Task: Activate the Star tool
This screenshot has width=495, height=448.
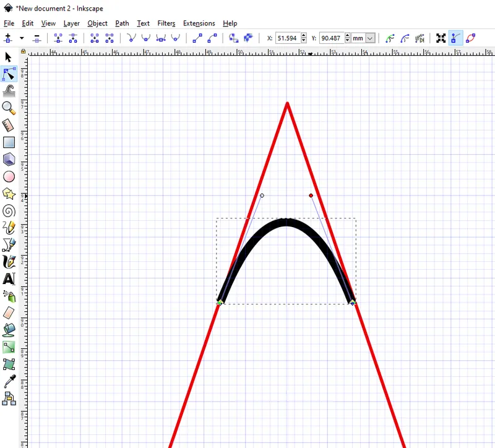Action: pyautogui.click(x=8, y=194)
